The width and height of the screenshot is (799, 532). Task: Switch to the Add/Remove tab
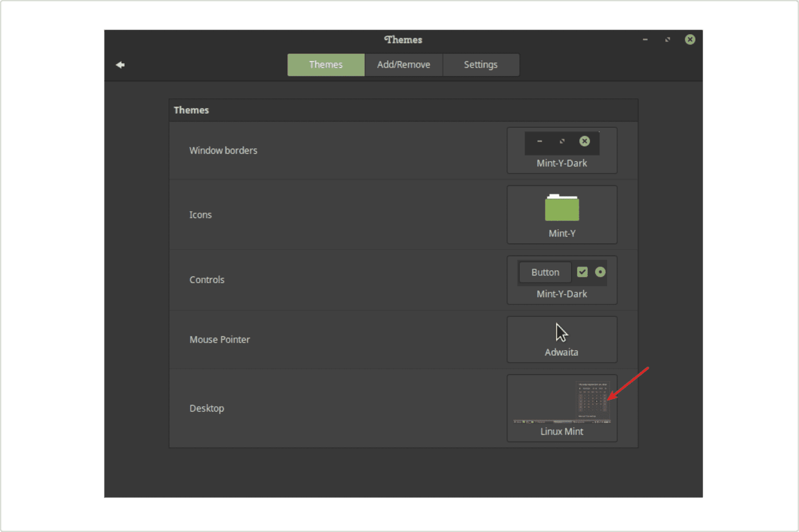coord(403,64)
